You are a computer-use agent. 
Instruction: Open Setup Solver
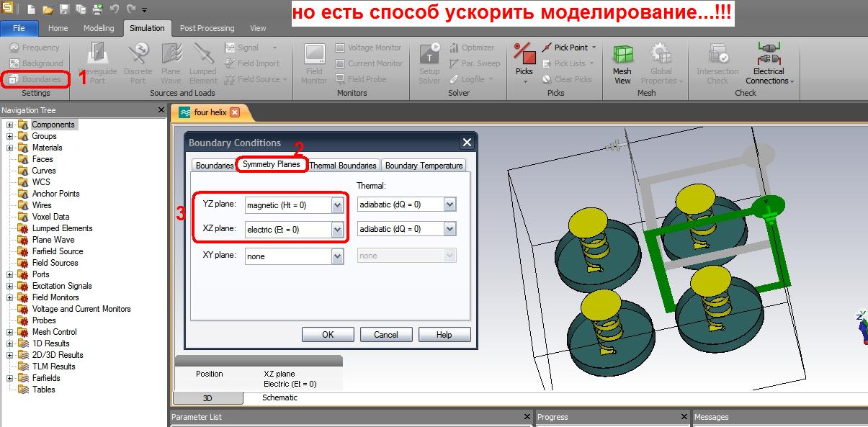pos(429,63)
